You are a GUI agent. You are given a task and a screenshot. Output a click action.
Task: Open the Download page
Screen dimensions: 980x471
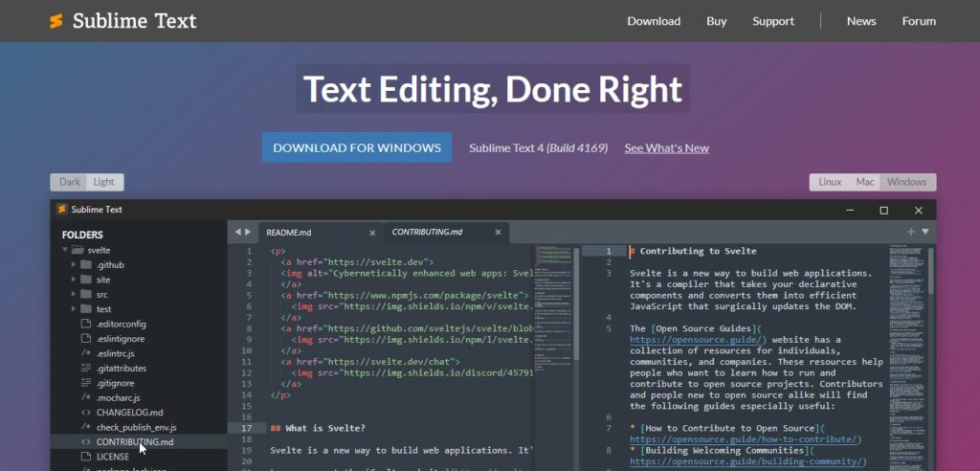tap(654, 21)
